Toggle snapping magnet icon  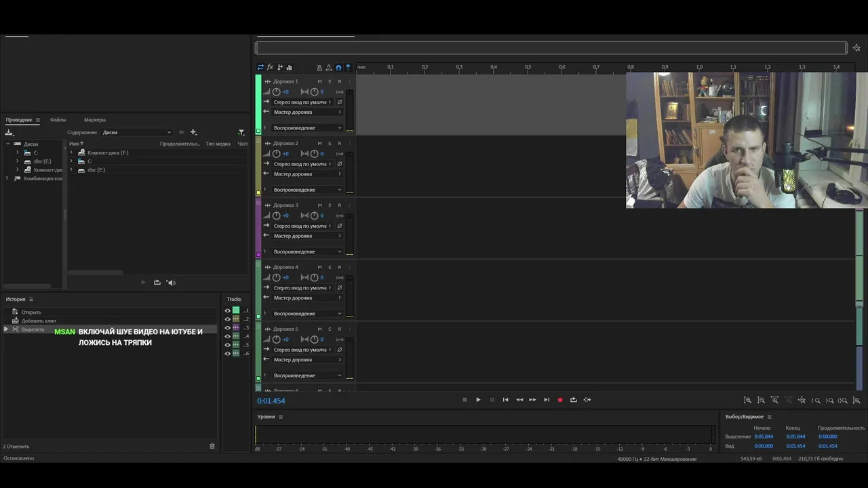click(x=338, y=67)
